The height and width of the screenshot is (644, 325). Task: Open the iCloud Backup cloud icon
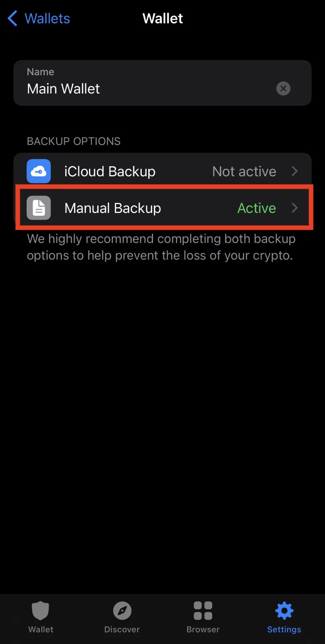(x=38, y=171)
